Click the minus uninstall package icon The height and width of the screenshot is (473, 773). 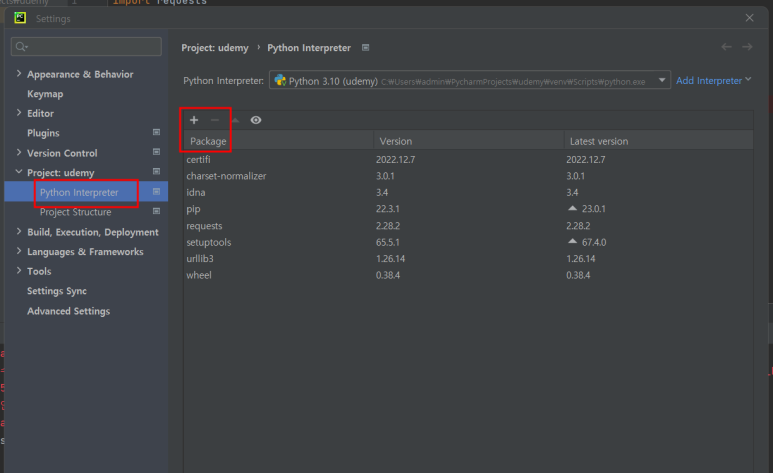pos(214,120)
